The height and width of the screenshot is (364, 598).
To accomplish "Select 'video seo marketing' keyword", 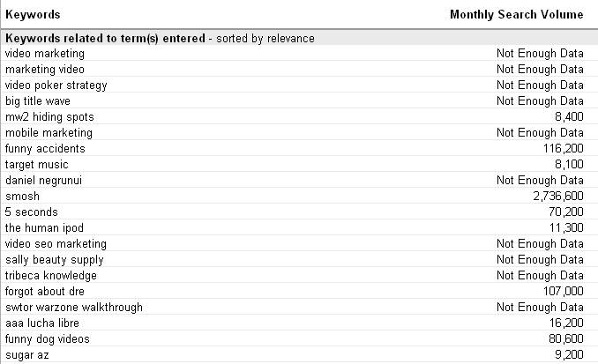I will tap(56, 243).
